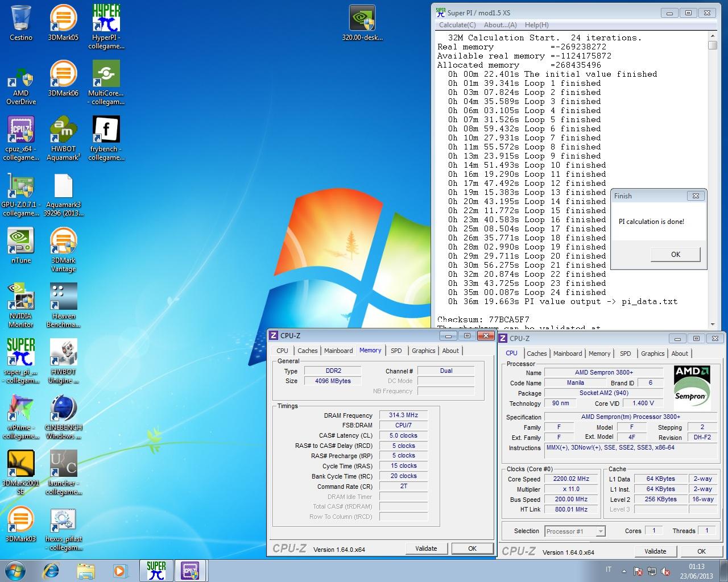Screen dimensions: 728x582
Task: Select the nTune desktop shortcut
Action: pyautogui.click(x=21, y=246)
